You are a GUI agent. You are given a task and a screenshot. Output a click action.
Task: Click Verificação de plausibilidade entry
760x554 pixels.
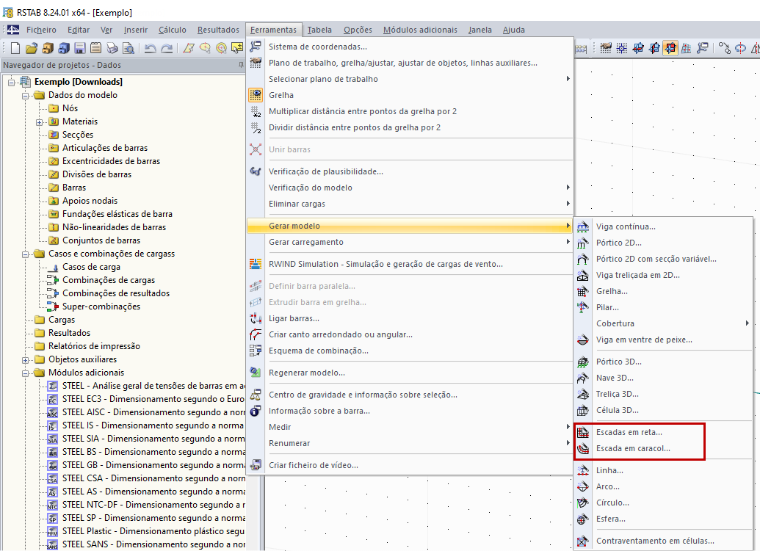coord(410,172)
